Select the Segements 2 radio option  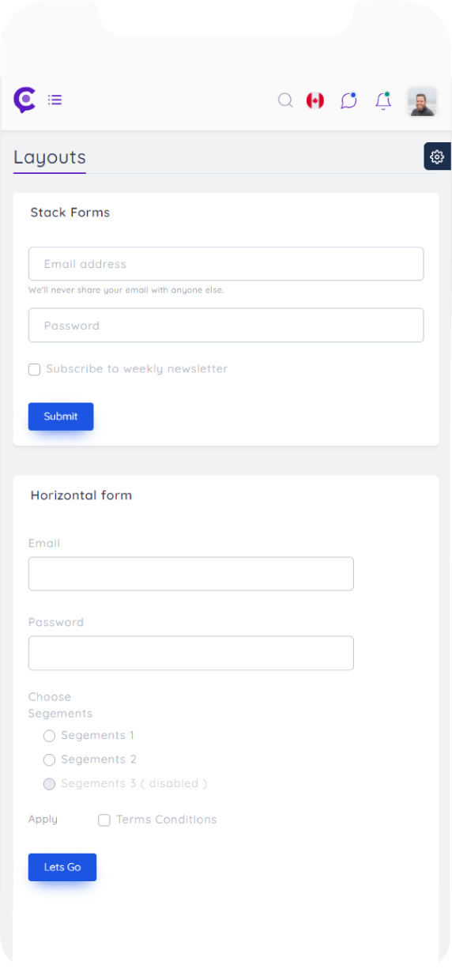tap(49, 759)
